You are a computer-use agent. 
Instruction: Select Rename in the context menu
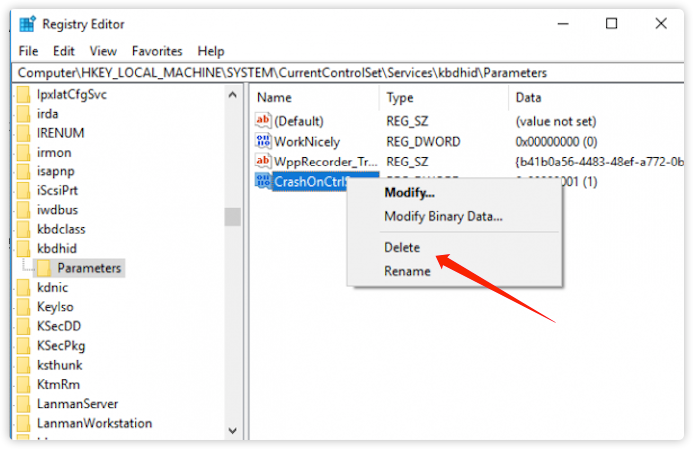(407, 271)
